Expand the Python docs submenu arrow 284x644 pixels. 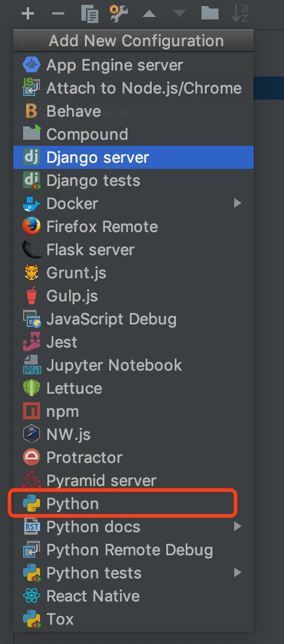(238, 526)
